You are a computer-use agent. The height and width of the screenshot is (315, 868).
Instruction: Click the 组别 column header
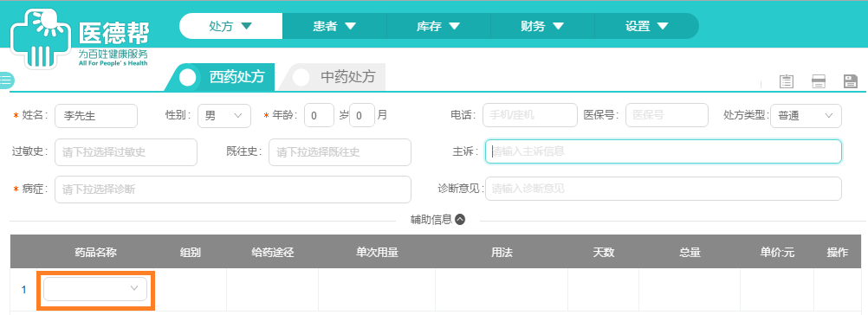tap(191, 253)
